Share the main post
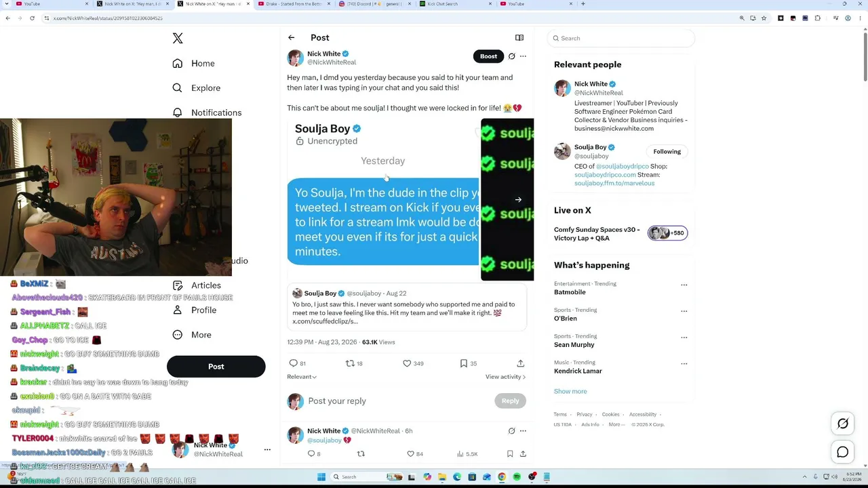This screenshot has width=868, height=488. coord(521,364)
